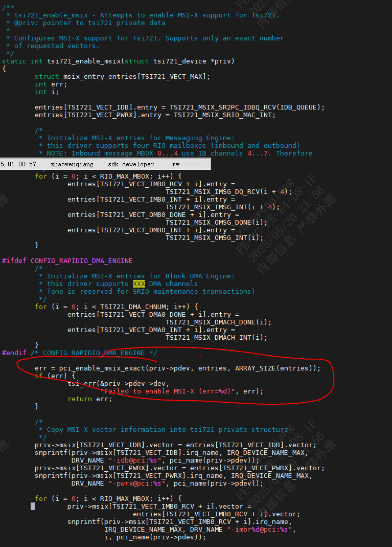The image size is (392, 547).
Task: Click the '#ifdef CONFIG_RAPIDIO_DMA_ENGINE' directive
Action: pyautogui.click(x=67, y=260)
